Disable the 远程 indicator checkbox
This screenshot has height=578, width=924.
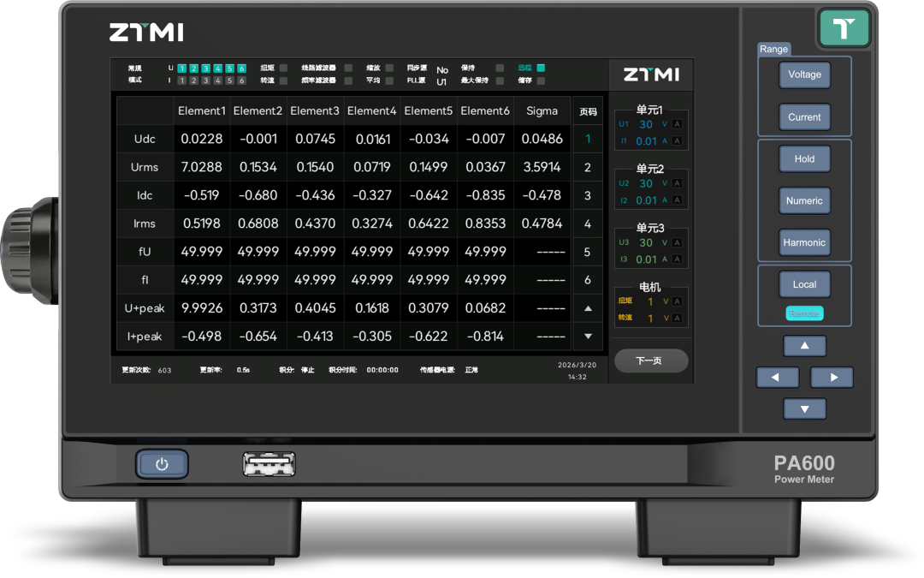[x=541, y=68]
